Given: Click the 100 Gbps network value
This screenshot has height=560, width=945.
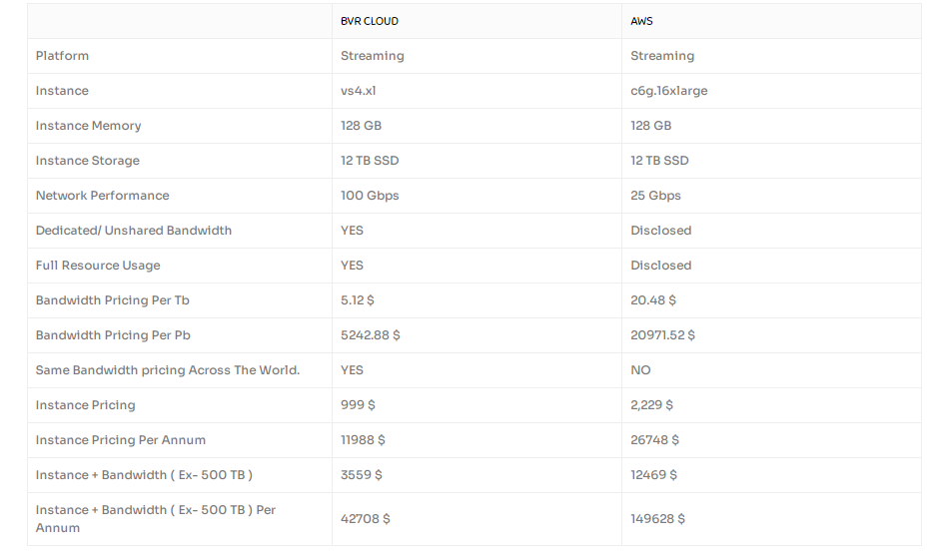Looking at the screenshot, I should coord(370,196).
